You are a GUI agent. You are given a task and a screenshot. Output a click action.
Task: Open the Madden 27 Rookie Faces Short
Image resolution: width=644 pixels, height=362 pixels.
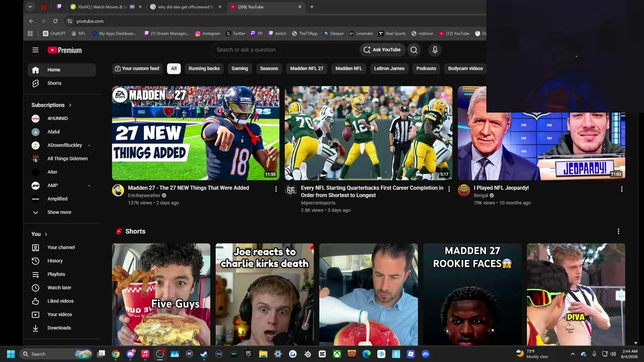[x=472, y=295]
